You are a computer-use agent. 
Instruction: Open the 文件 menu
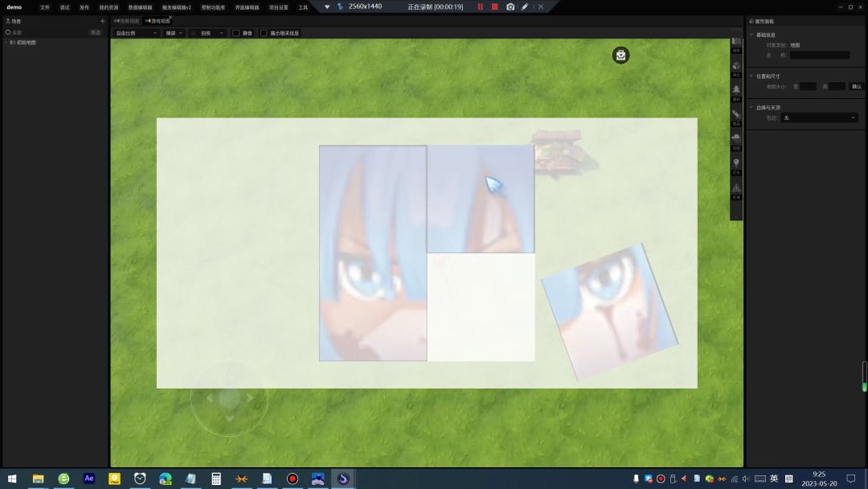[x=45, y=7]
